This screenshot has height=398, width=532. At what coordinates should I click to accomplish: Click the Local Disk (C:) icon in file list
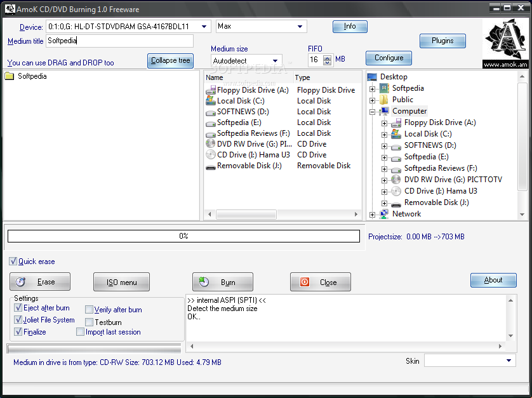tap(211, 101)
